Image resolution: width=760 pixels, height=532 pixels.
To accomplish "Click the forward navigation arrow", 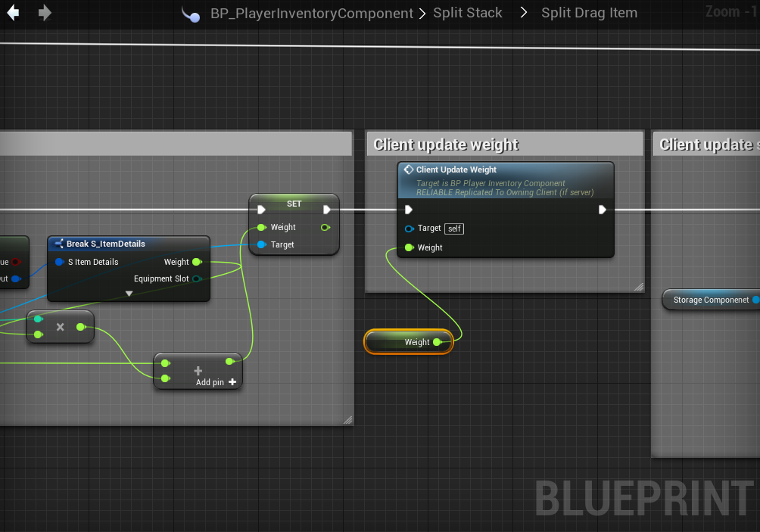I will pyautogui.click(x=45, y=13).
